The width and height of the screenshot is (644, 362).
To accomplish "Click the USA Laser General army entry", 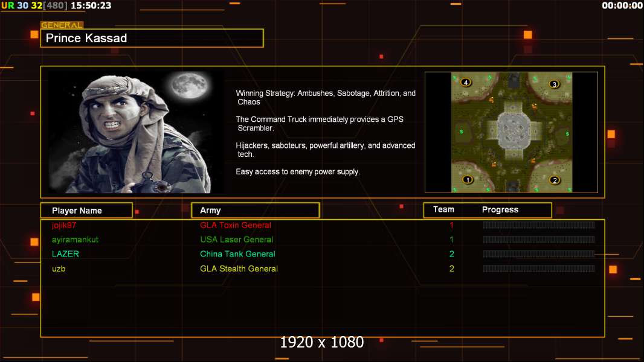I will pyautogui.click(x=237, y=240).
